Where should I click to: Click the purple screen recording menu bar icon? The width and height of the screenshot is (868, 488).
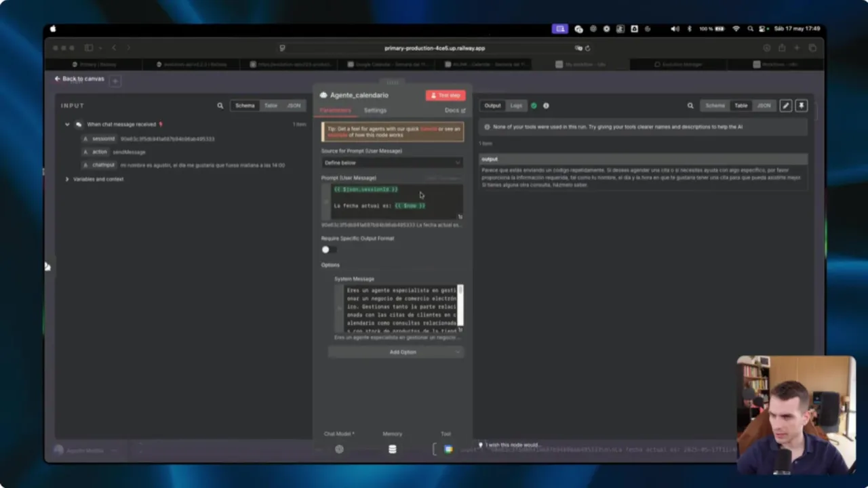coord(559,29)
